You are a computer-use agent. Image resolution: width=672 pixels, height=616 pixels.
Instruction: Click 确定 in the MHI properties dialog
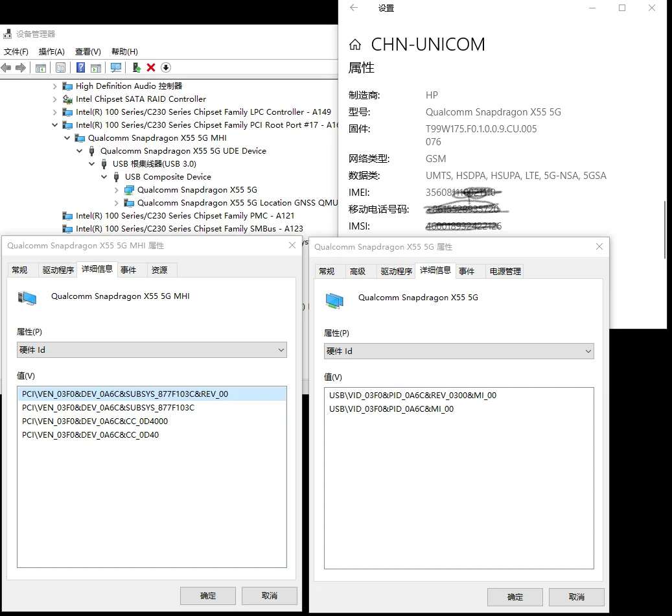tap(208, 596)
